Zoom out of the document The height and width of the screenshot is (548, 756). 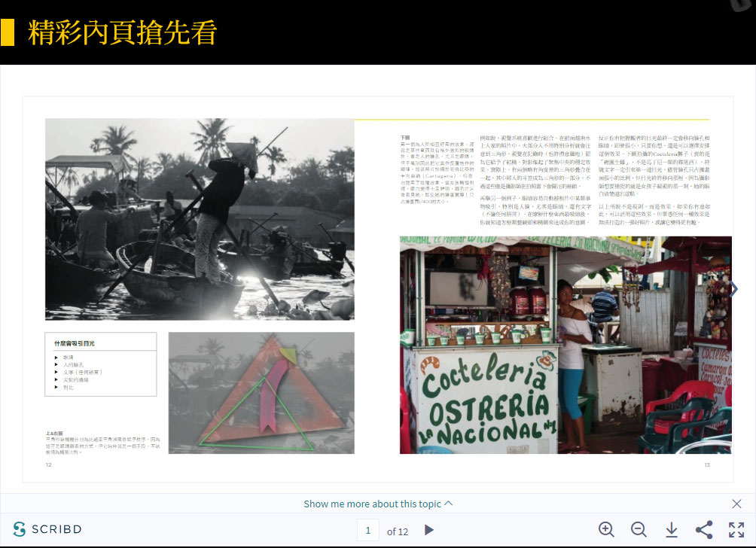click(x=639, y=529)
